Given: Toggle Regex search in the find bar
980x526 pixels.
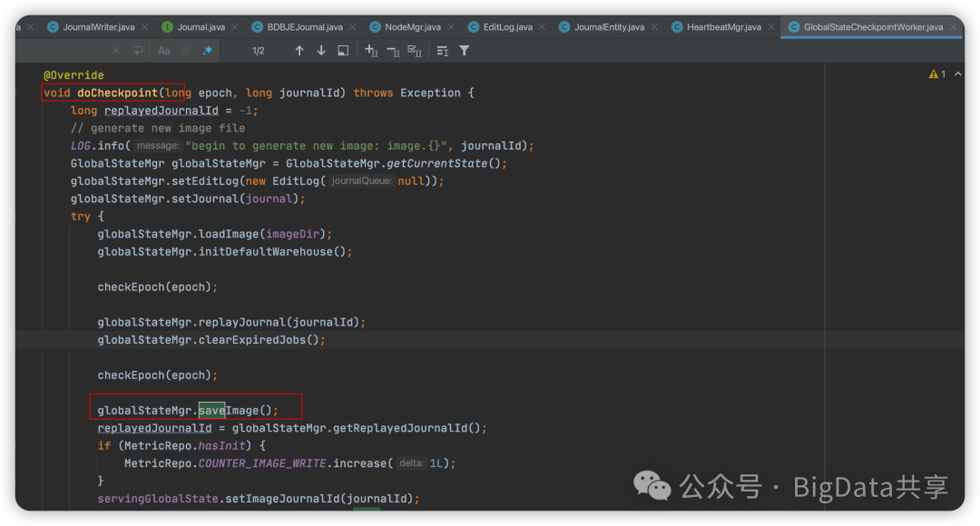Looking at the screenshot, I should 208,51.
